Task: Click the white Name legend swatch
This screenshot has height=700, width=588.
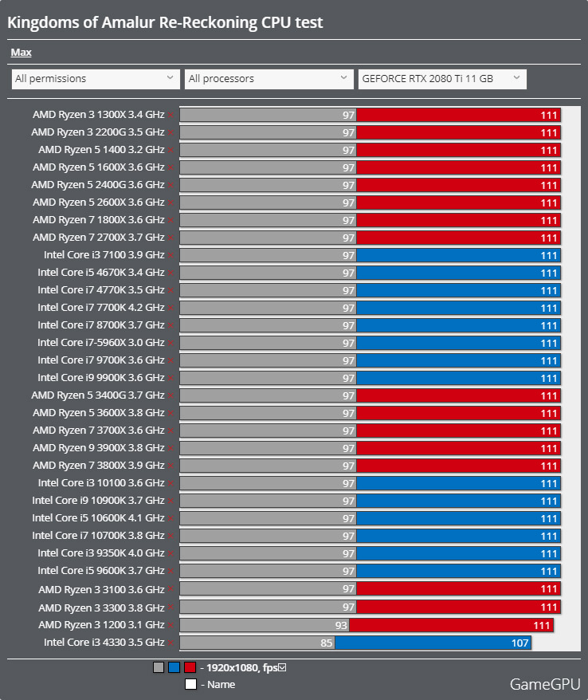Action: [190, 684]
